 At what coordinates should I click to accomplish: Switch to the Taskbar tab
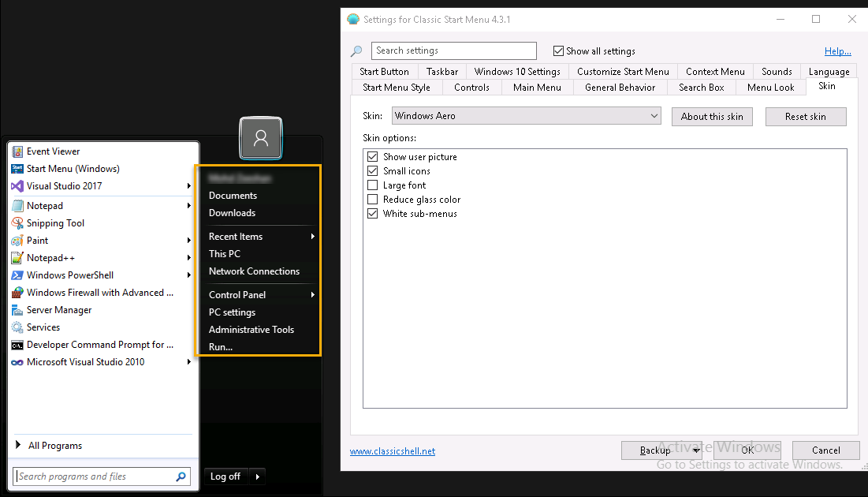pyautogui.click(x=442, y=72)
